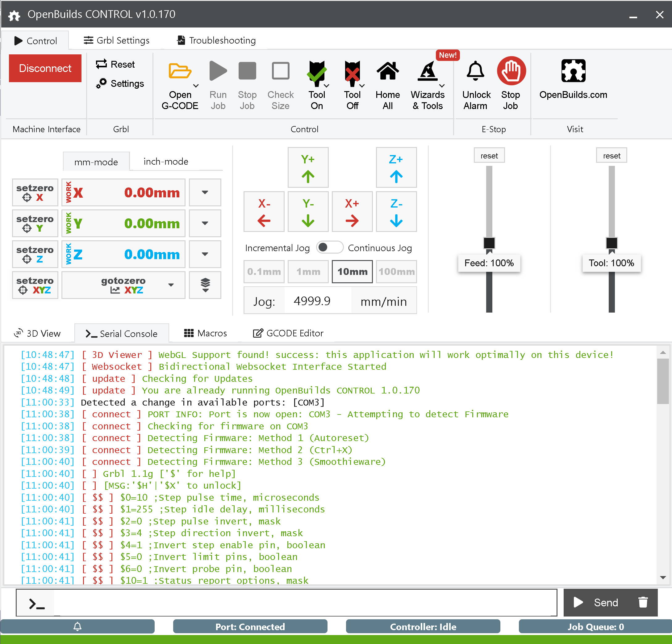Image resolution: width=672 pixels, height=644 pixels.
Task: Click the red Disconnect button
Action: coord(45,68)
